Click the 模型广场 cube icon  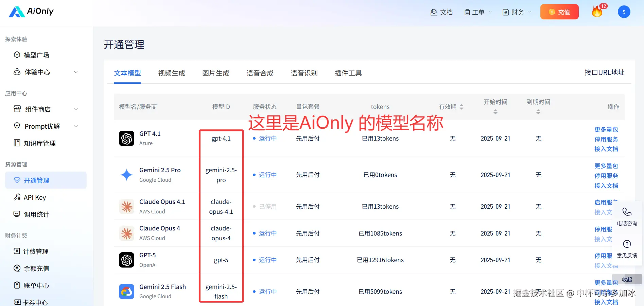pos(17,55)
